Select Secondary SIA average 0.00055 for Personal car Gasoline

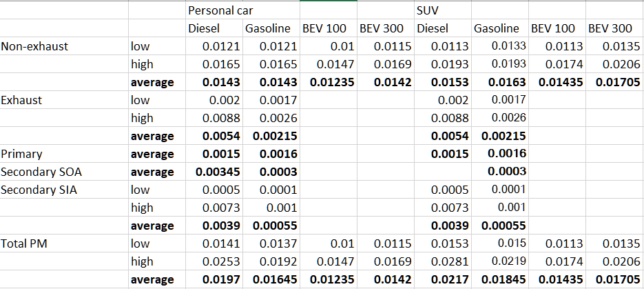[x=276, y=226]
